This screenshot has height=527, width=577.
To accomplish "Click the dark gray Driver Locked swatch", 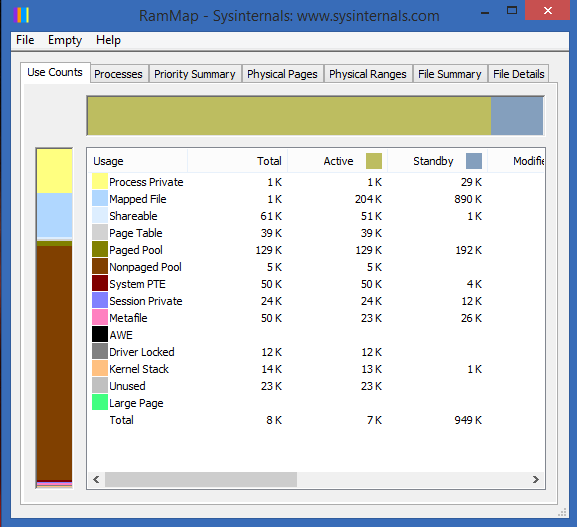I will (100, 351).
